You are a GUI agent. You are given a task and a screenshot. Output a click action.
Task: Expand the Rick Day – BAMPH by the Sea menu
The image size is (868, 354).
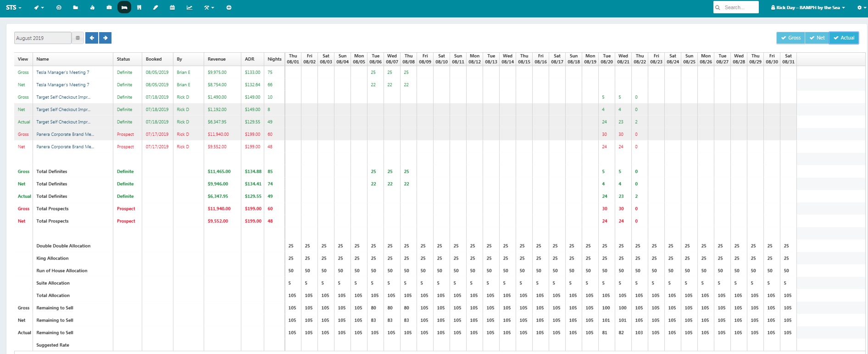808,7
